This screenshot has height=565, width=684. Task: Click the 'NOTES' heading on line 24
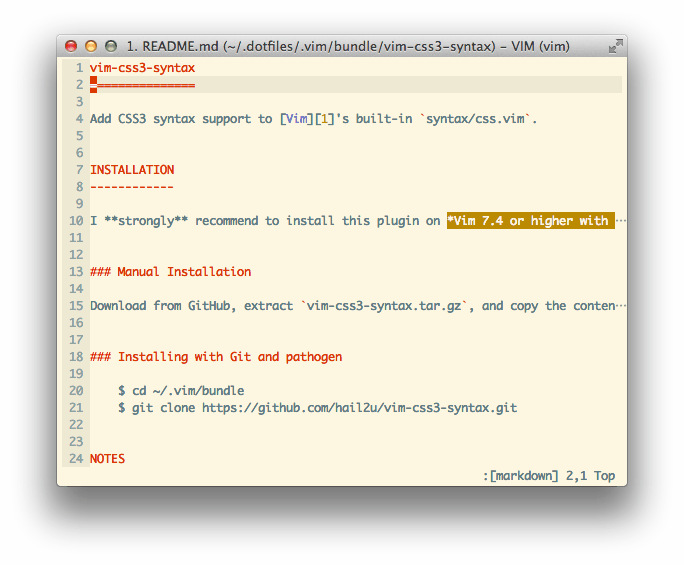point(107,459)
